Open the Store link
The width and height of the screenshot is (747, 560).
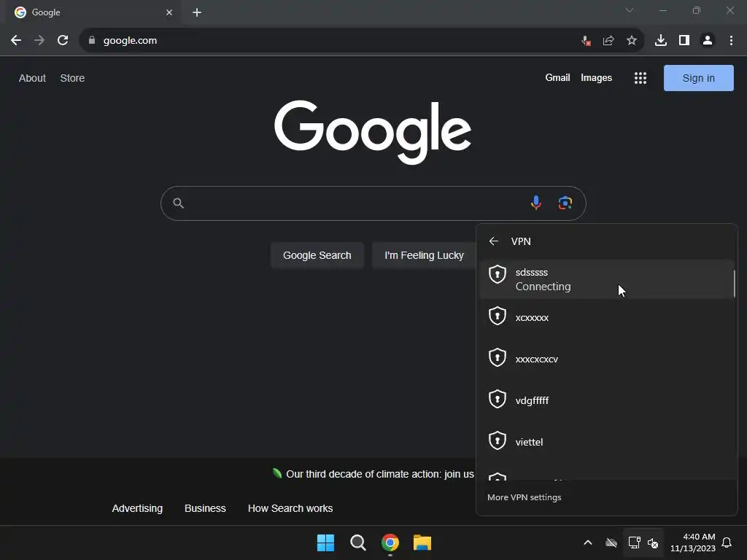tap(72, 78)
